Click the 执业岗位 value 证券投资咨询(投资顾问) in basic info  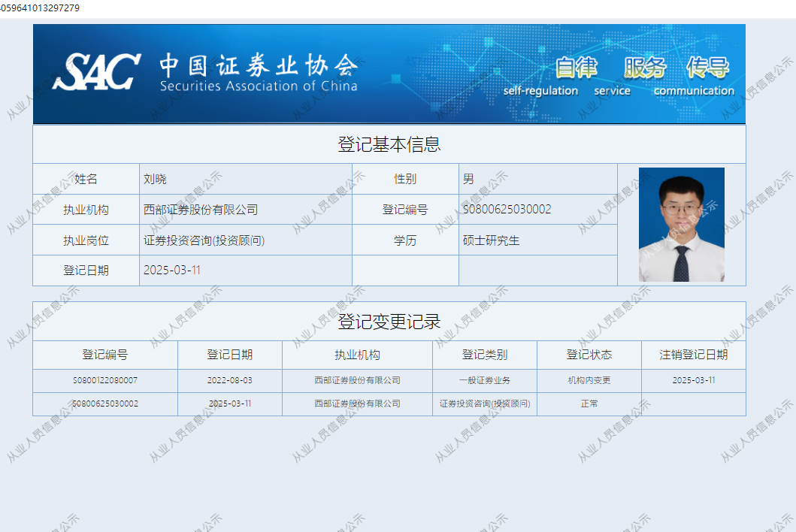pyautogui.click(x=204, y=240)
